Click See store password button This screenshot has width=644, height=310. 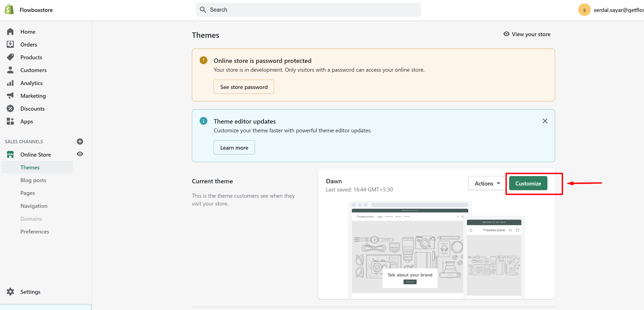[x=244, y=87]
